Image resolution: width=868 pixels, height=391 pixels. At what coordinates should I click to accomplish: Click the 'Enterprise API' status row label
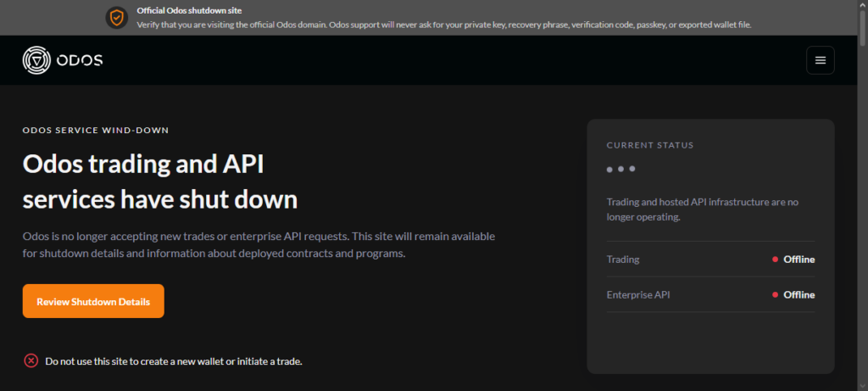pos(638,294)
